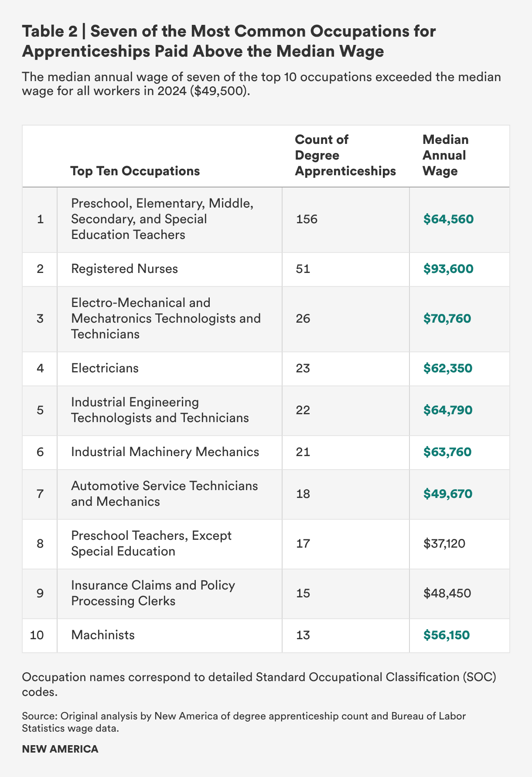The height and width of the screenshot is (777, 532).
Task: Click the NEW AMERICA logo text
Action: (x=60, y=749)
